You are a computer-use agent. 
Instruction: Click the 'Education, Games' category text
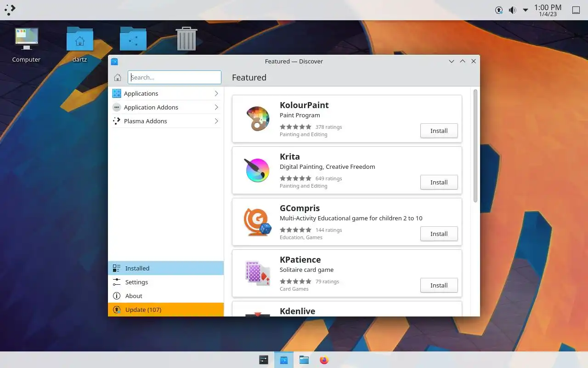(301, 237)
